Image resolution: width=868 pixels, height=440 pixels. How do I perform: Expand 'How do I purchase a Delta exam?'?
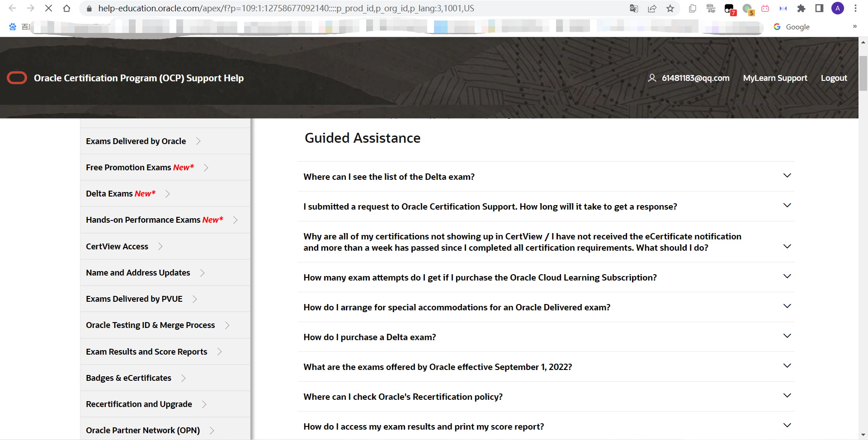(x=546, y=337)
